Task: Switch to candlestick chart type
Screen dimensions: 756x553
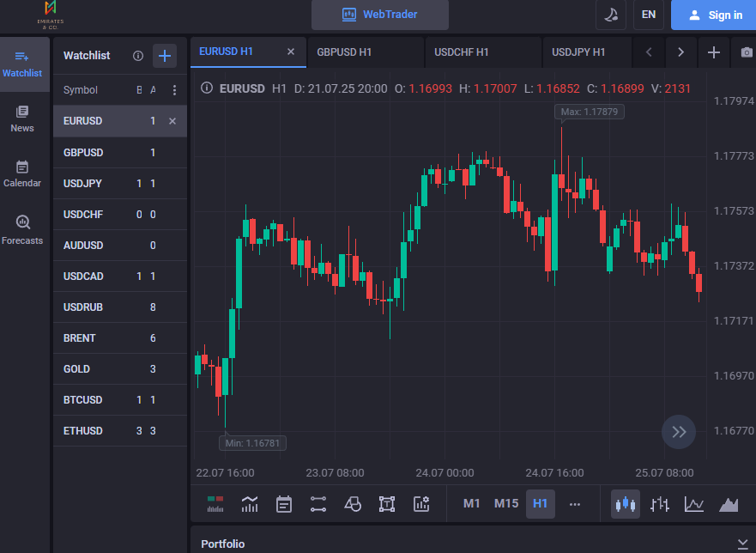Action: [x=626, y=504]
